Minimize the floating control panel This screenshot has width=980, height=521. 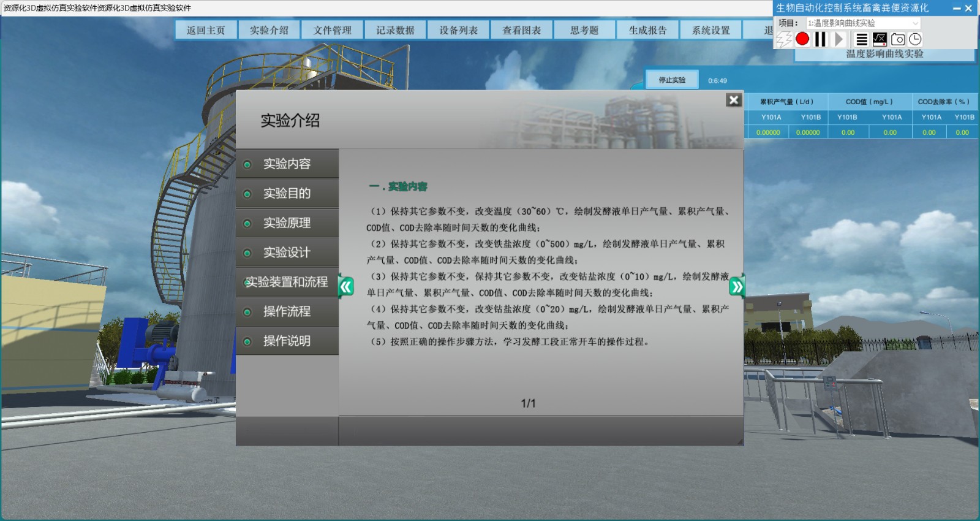(x=956, y=9)
